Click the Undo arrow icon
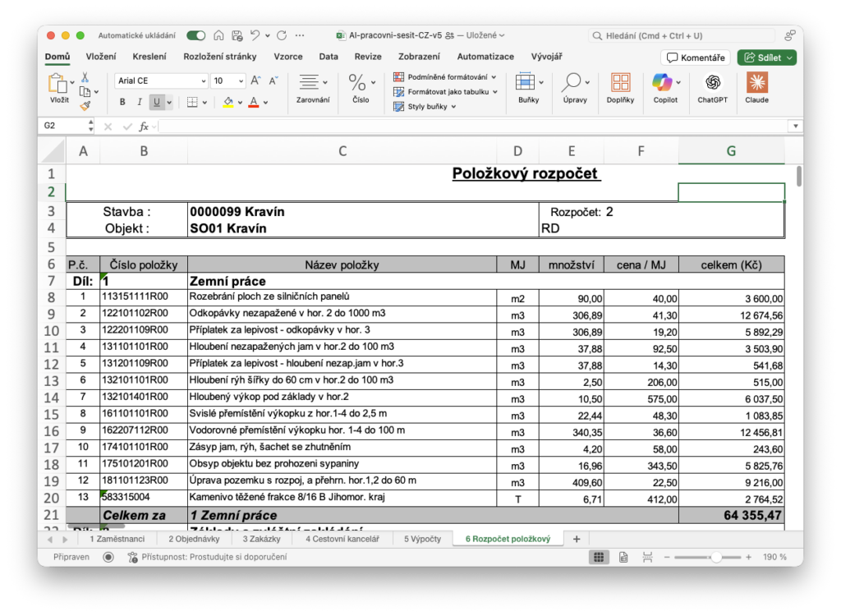 255,35
